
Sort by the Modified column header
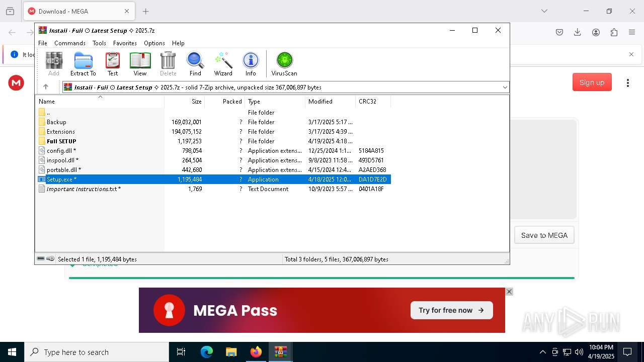click(x=330, y=101)
